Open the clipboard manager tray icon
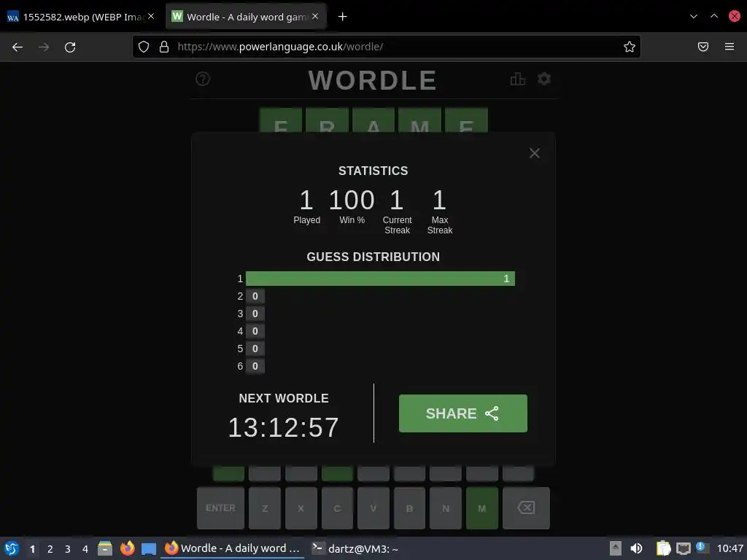The height and width of the screenshot is (560, 747). coord(663,548)
